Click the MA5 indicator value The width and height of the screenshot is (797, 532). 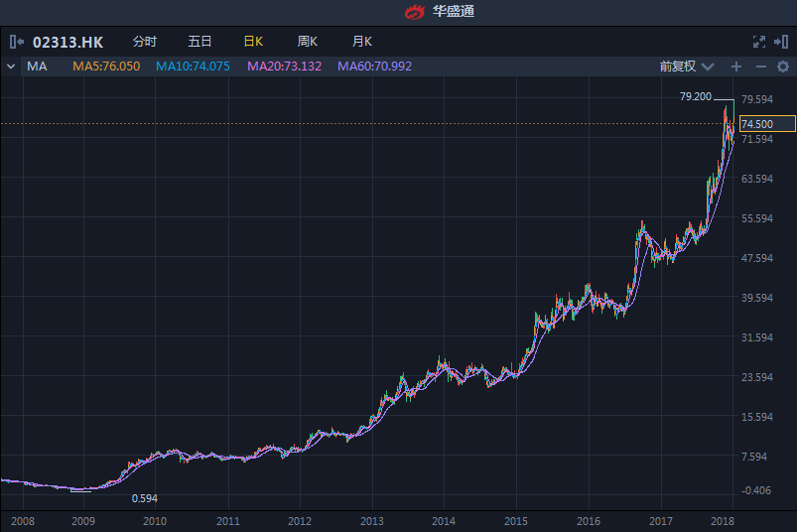click(x=106, y=66)
